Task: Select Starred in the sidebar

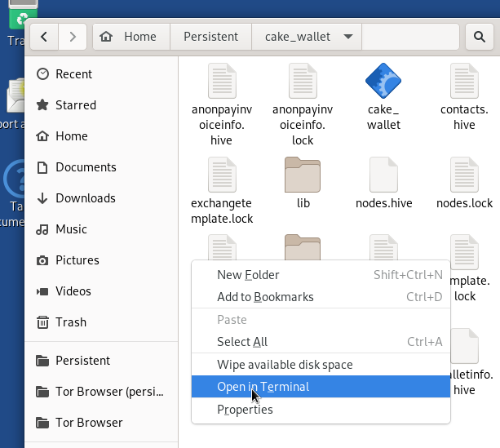Action: [x=75, y=105]
